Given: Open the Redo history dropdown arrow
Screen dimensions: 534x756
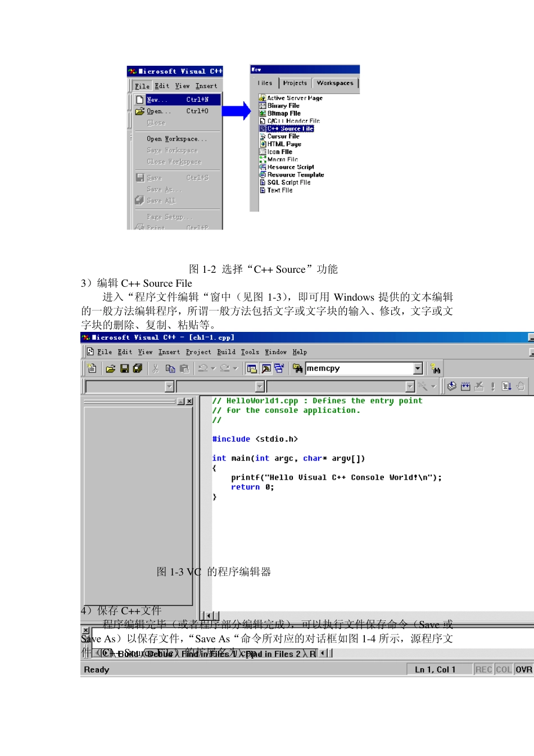Looking at the screenshot, I should point(235,368).
